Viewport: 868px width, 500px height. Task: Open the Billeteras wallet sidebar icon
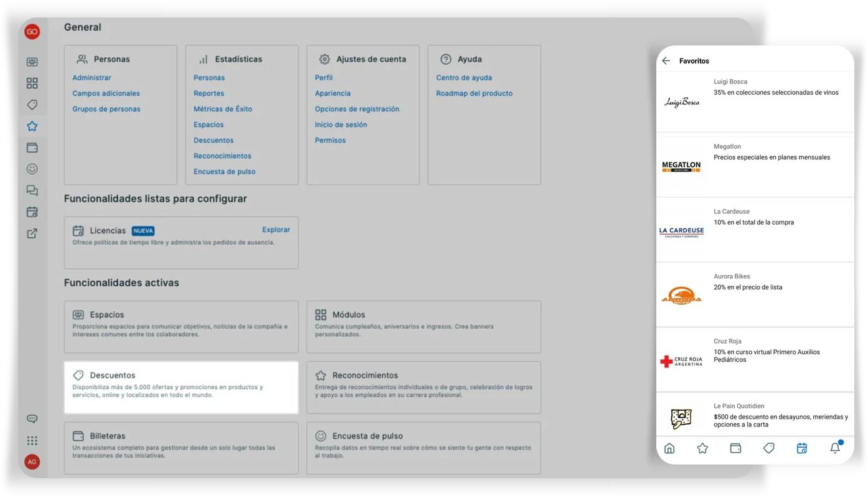pyautogui.click(x=32, y=148)
